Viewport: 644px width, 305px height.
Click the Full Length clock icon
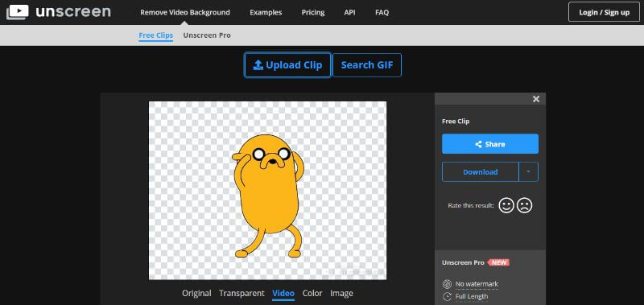click(447, 296)
